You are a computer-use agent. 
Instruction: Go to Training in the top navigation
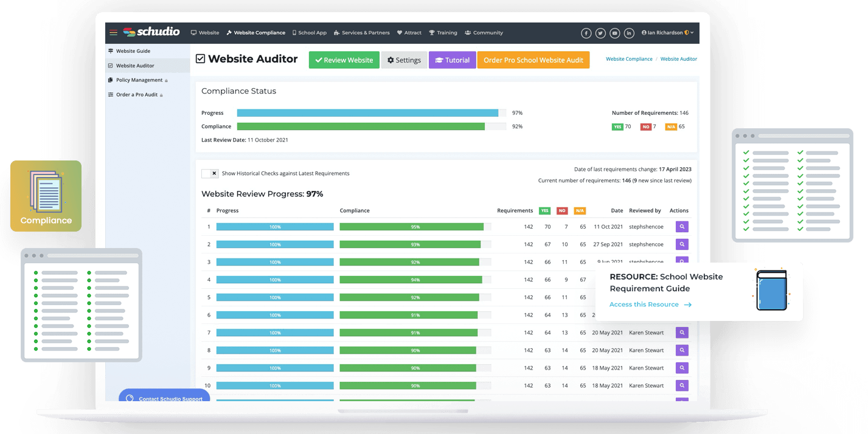pos(443,33)
